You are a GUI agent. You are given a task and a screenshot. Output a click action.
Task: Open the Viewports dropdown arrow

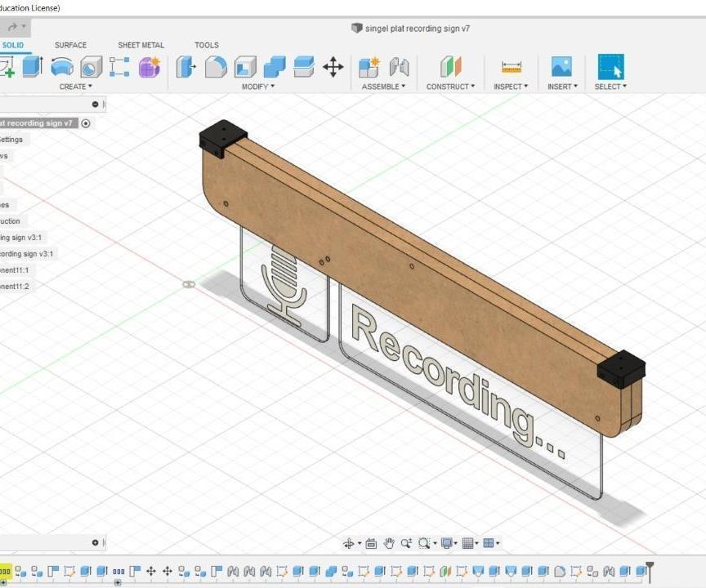click(x=498, y=543)
